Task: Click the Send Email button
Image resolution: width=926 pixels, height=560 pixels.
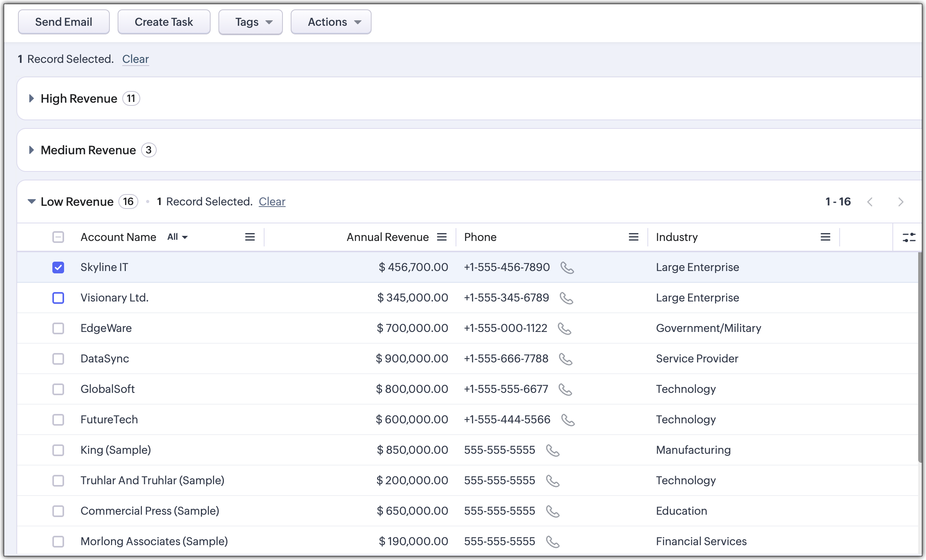Action: tap(64, 22)
